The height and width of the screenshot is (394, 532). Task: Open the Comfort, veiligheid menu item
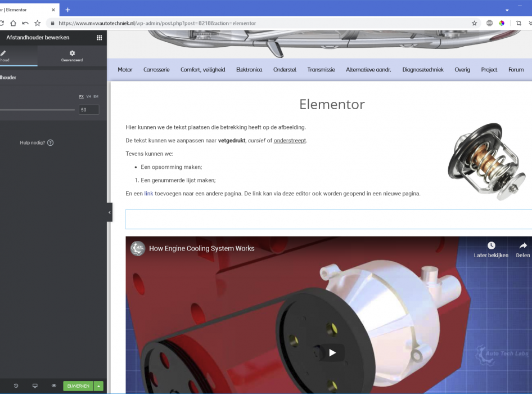pos(203,70)
